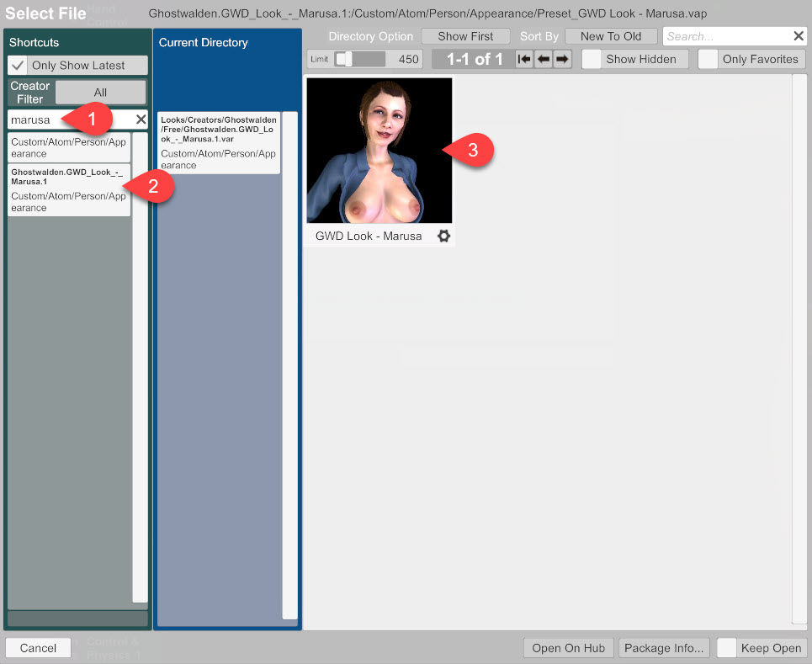Image resolution: width=812 pixels, height=664 pixels.
Task: Jump to first page of results
Action: [524, 59]
